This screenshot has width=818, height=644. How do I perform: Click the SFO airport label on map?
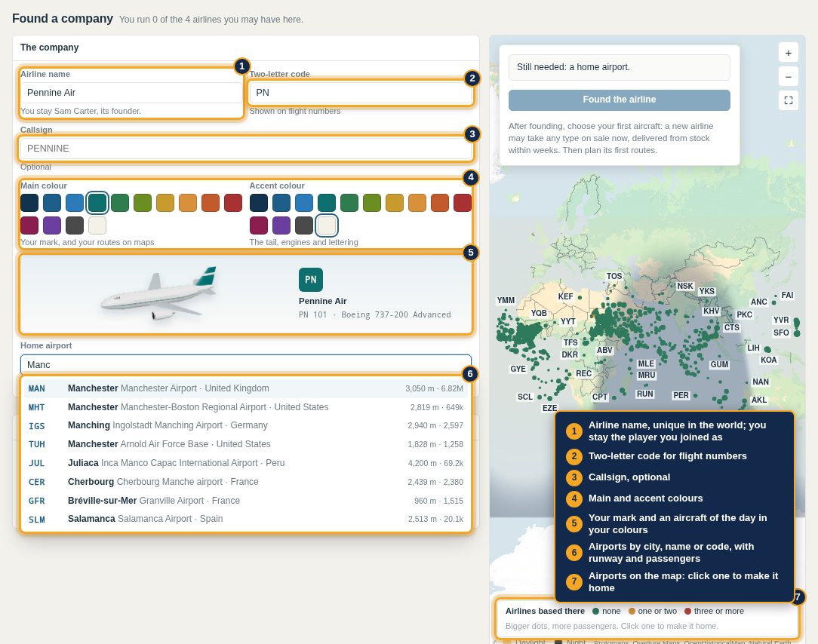click(x=781, y=333)
